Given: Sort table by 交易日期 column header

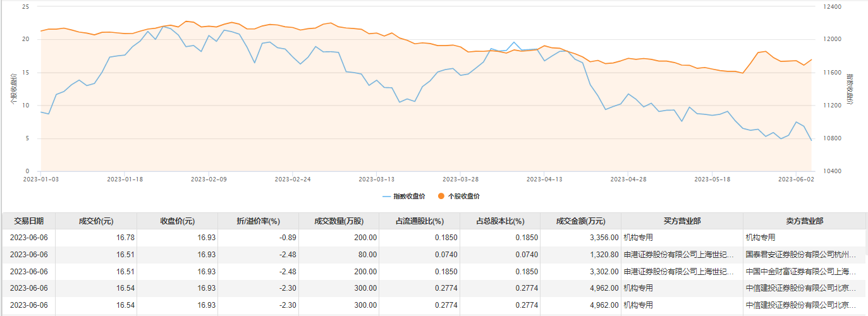Looking at the screenshot, I should click(29, 221).
